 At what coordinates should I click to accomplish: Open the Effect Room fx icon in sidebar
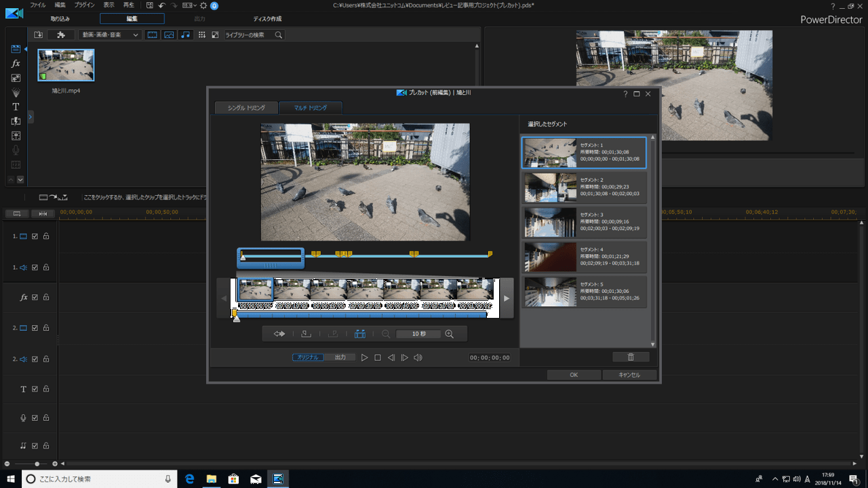tap(16, 63)
